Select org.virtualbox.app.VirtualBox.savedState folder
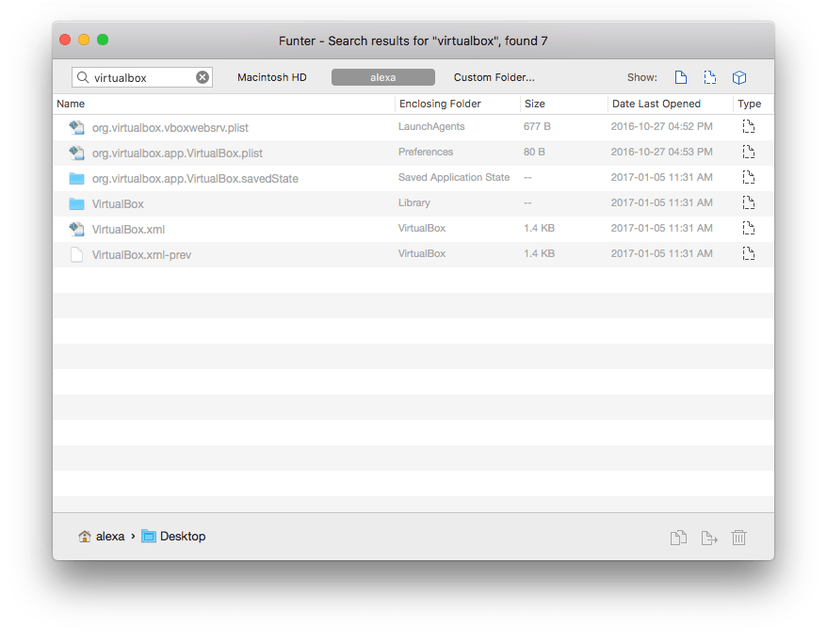827x644 pixels. tap(413, 178)
